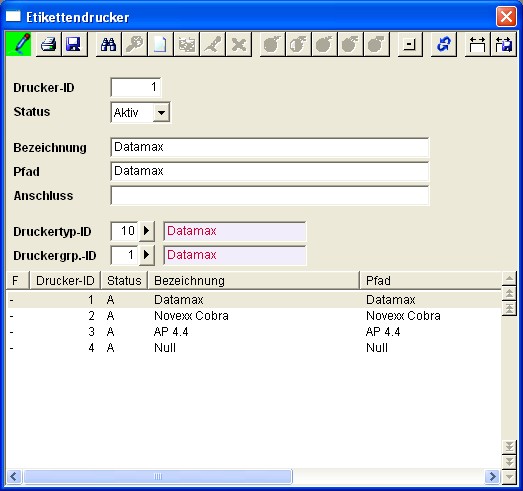Click the small minus box toolbar button
Image resolution: width=523 pixels, height=491 pixels.
[x=410, y=44]
